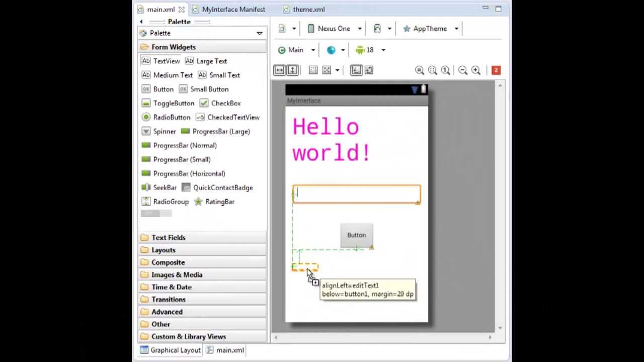644x362 pixels.
Task: Zoom out of the layout canvas
Action: [x=463, y=70]
